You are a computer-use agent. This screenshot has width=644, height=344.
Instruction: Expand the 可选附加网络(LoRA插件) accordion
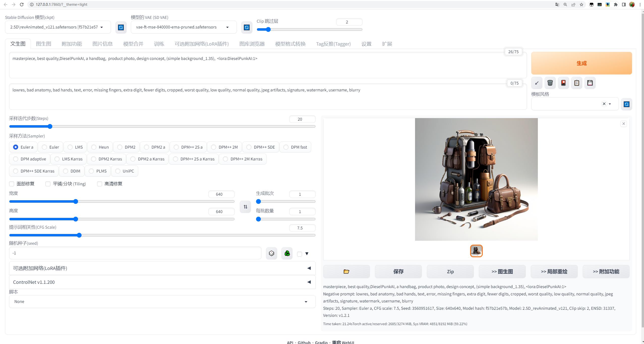coord(162,268)
